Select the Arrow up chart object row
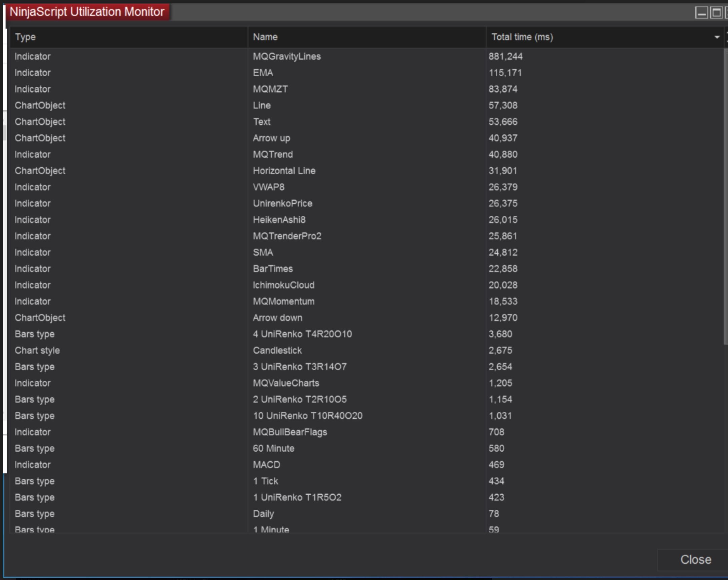 point(271,138)
